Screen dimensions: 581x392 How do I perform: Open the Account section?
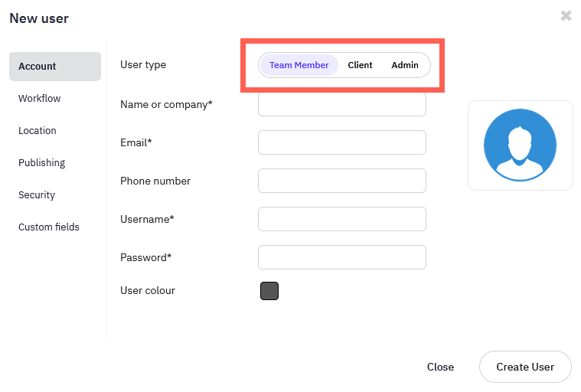click(x=55, y=67)
